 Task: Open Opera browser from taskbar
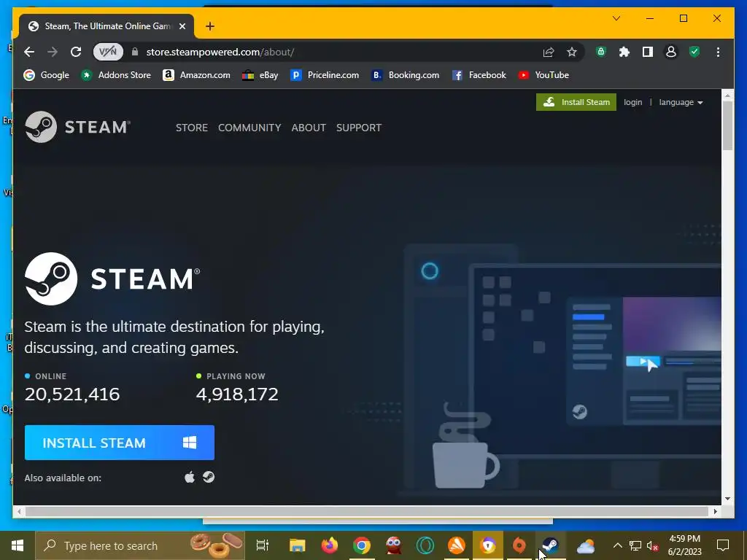pos(425,545)
